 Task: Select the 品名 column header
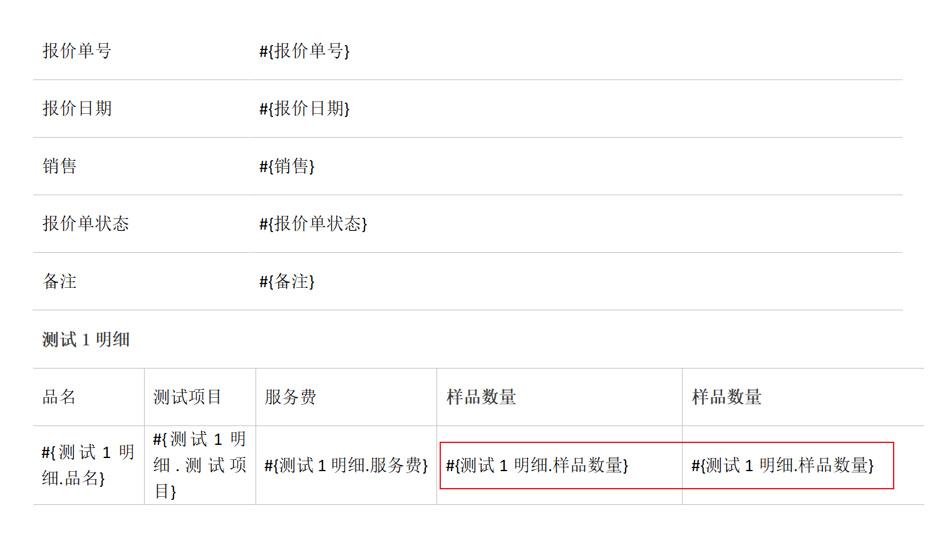pyautogui.click(x=59, y=397)
